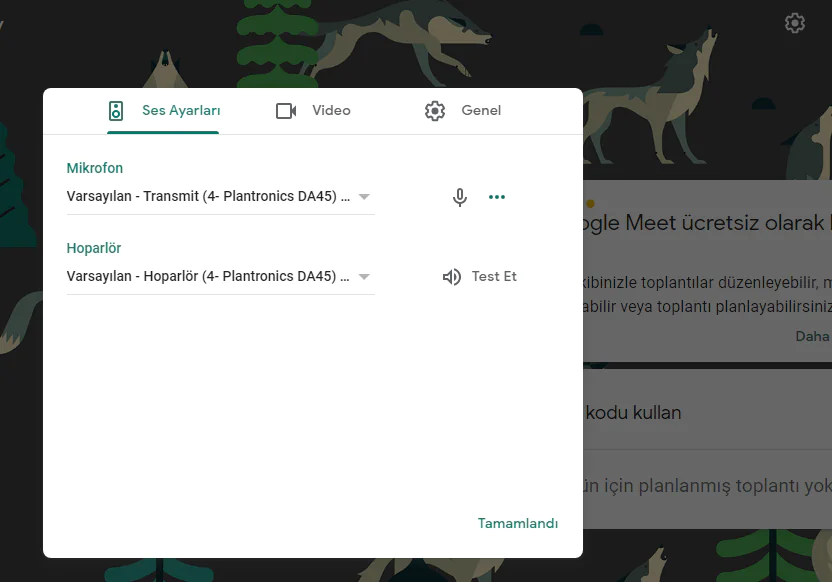Image resolution: width=832 pixels, height=582 pixels.
Task: Click the Hoparlör label
Action: point(94,248)
